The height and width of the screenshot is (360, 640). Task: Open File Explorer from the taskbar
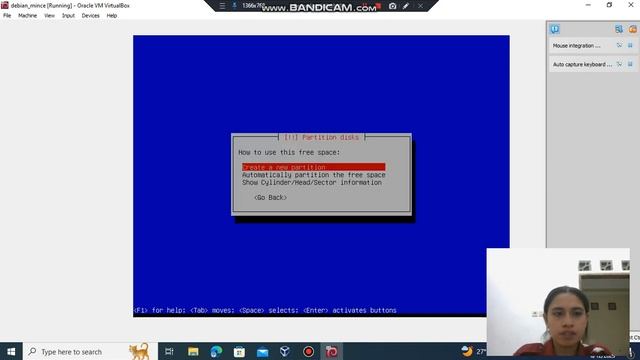pyautogui.click(x=193, y=351)
